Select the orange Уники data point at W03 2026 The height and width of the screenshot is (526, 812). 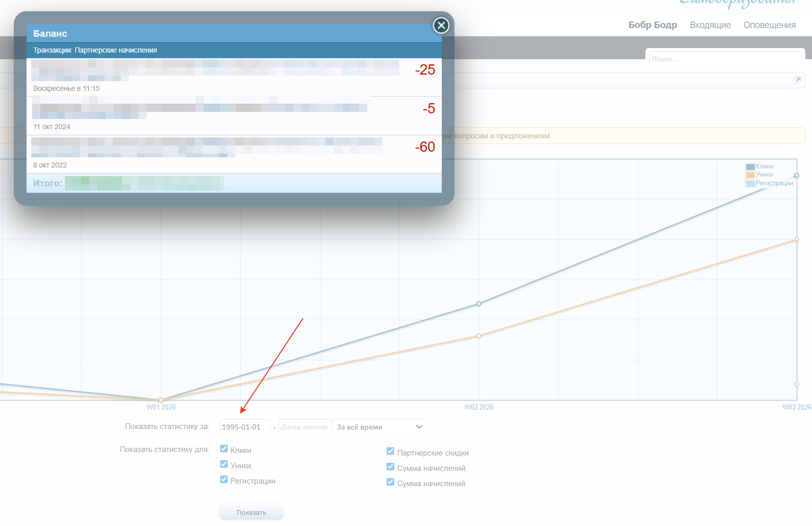click(x=797, y=240)
